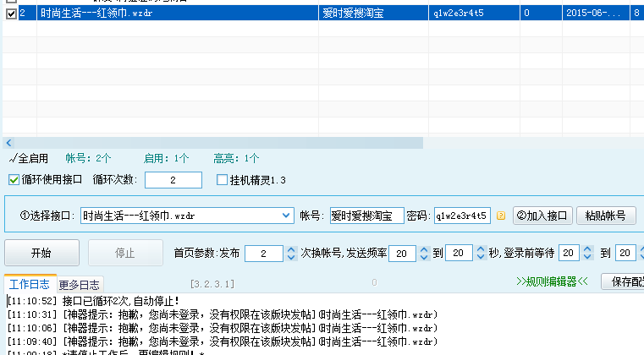Uncheck the row 2 checkbox in the list

pyautogui.click(x=10, y=14)
